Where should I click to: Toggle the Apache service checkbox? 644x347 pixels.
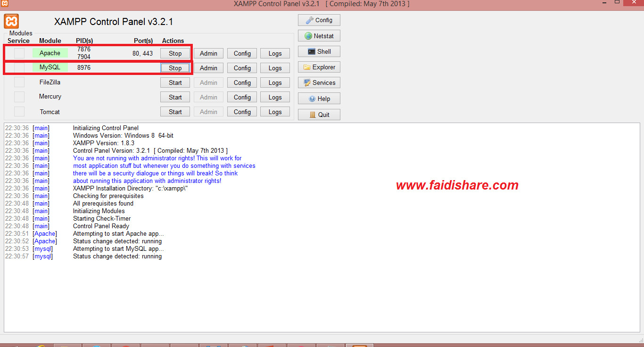pos(19,53)
